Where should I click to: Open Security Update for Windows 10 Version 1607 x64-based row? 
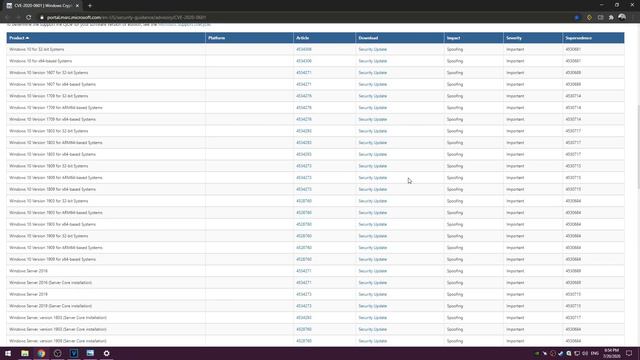click(x=373, y=84)
